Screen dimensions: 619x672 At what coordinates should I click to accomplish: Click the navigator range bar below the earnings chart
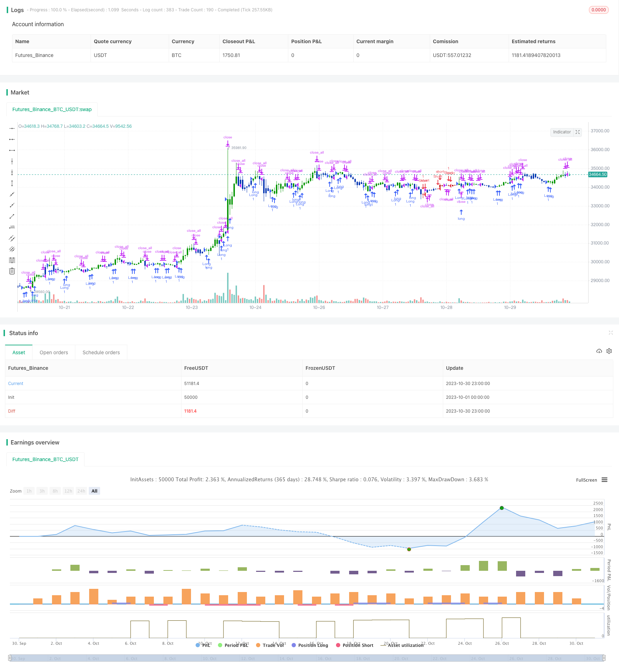click(x=307, y=658)
